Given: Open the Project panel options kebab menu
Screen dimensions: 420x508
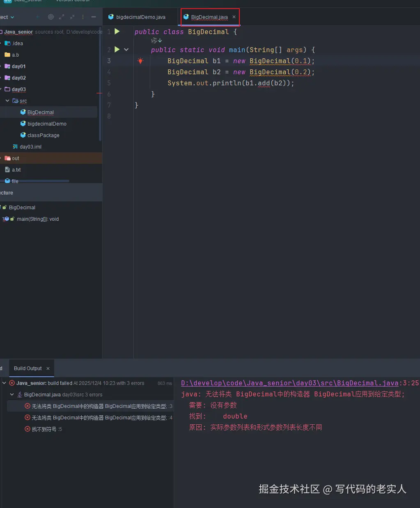Looking at the screenshot, I should point(83,17).
